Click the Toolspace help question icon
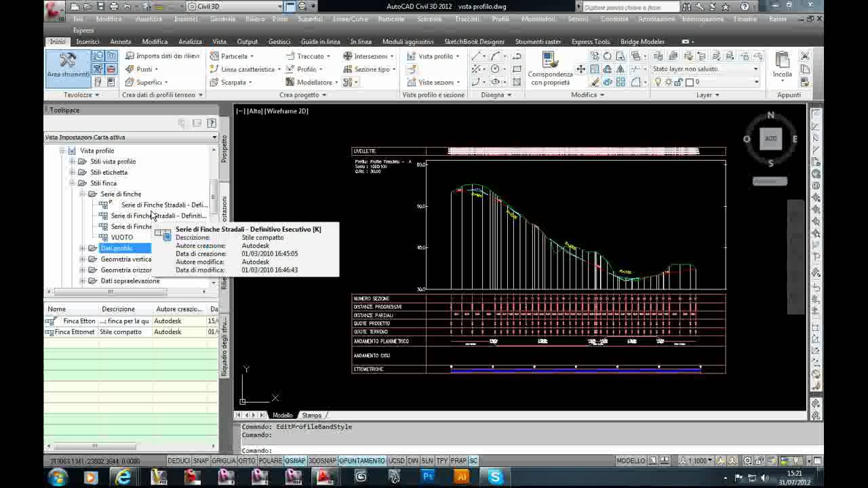868x488 pixels. (x=212, y=123)
